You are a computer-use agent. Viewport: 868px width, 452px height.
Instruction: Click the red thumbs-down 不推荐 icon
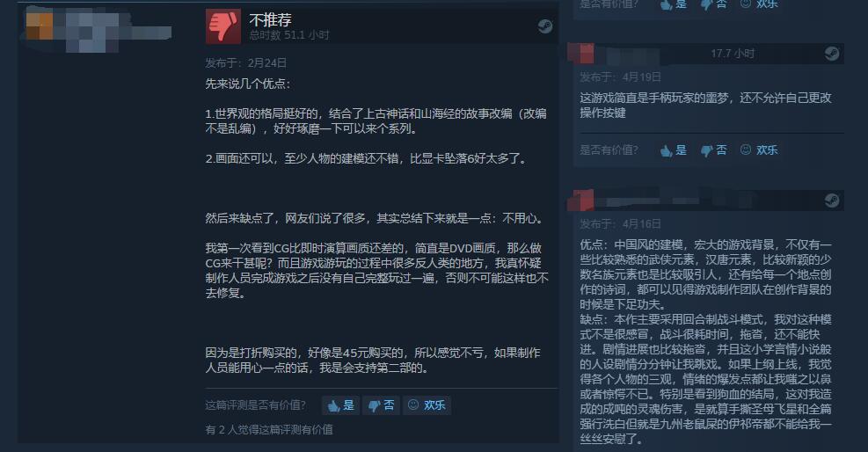pyautogui.click(x=223, y=26)
